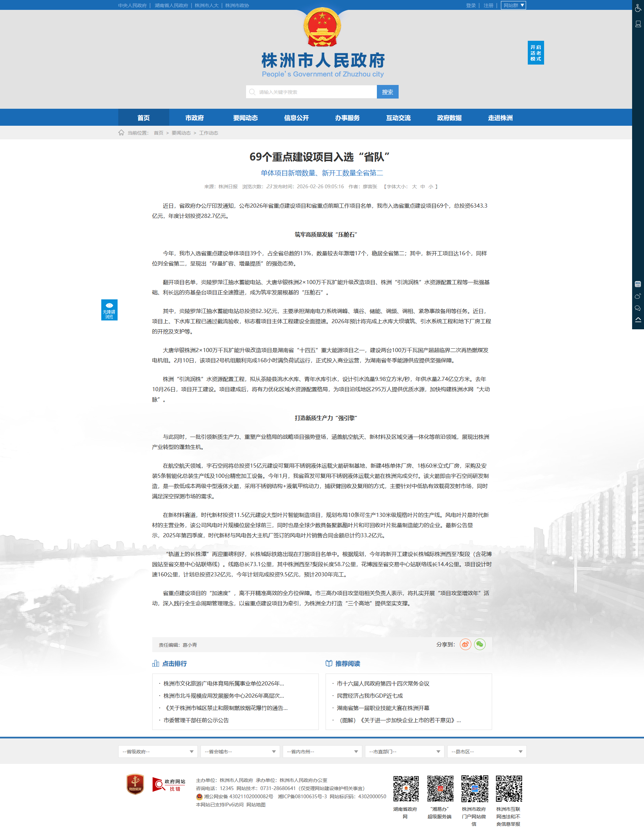Click the back-to-top arrow icon

(638, 320)
